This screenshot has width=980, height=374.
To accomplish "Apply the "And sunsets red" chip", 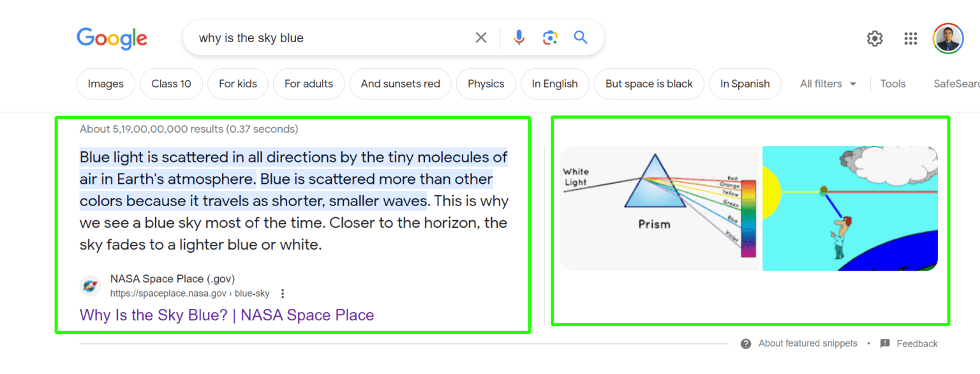I will (x=400, y=84).
